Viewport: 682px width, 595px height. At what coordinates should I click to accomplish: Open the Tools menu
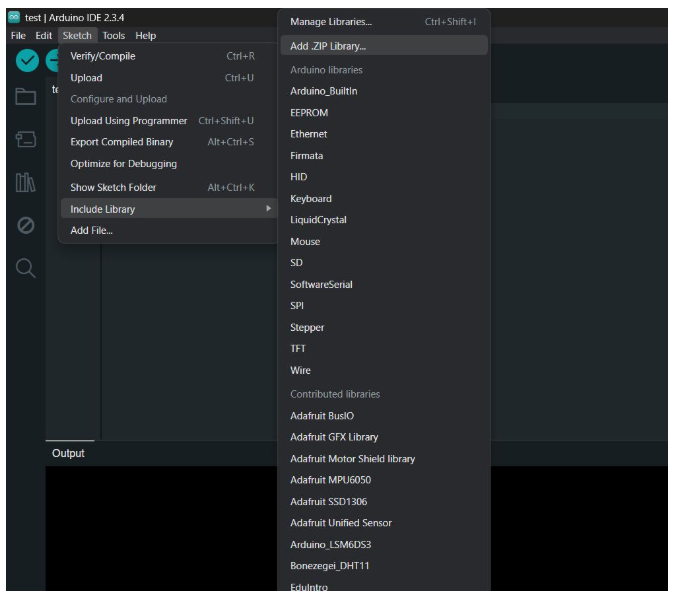pyautogui.click(x=114, y=36)
